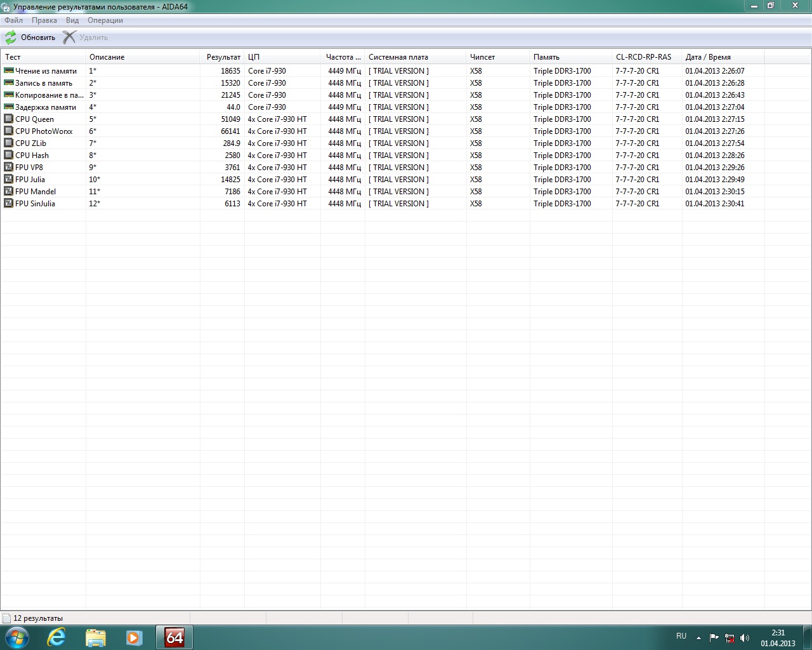Viewport: 812px width, 650px height.
Task: Click chip icon of CPU PhotoWorxx row
Action: 9,131
